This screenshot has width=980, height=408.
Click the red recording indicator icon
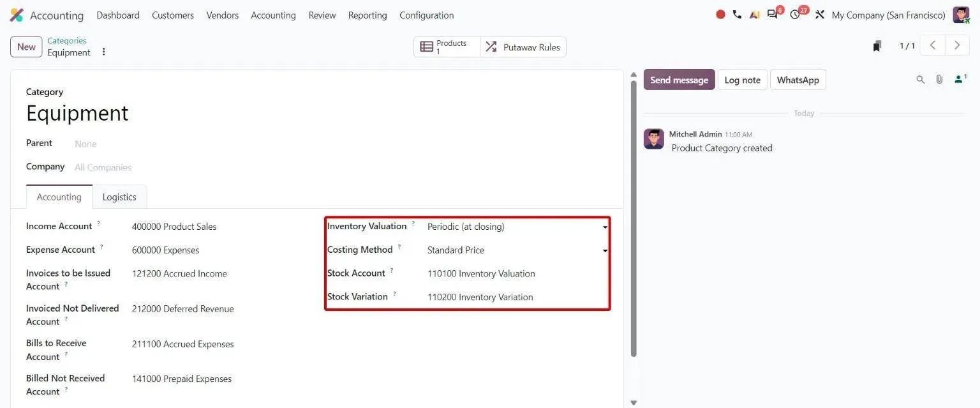point(720,15)
